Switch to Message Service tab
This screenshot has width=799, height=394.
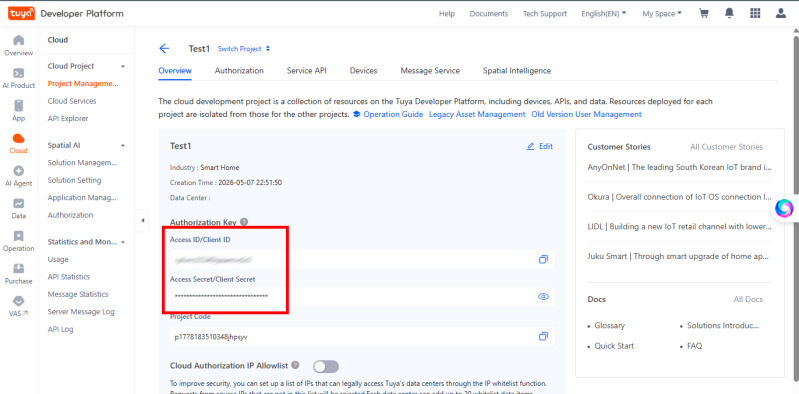pos(430,71)
